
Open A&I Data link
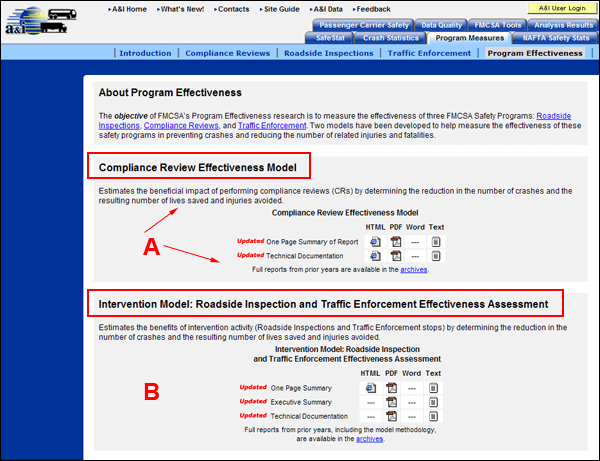tap(328, 9)
